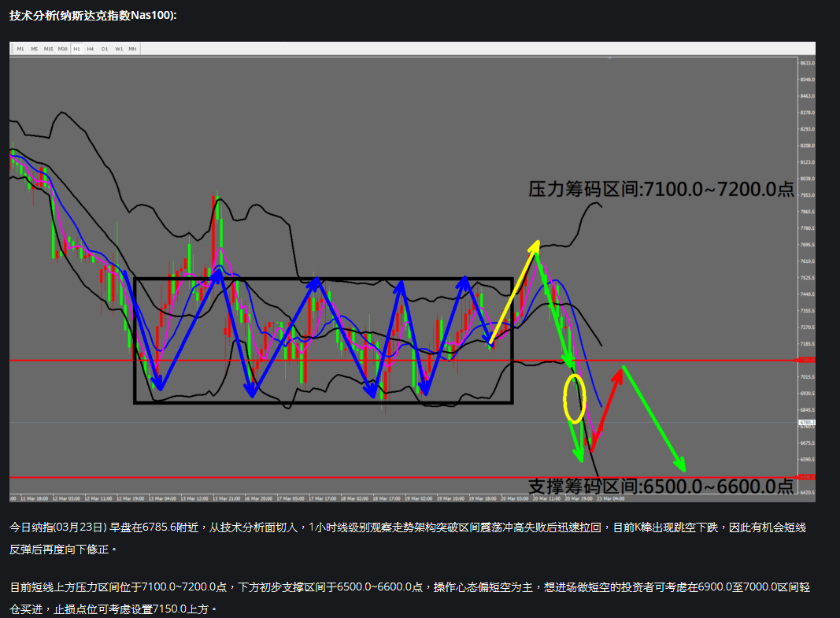This screenshot has width=840, height=618.
Task: Click price axis label 8633.0
Action: [x=807, y=63]
